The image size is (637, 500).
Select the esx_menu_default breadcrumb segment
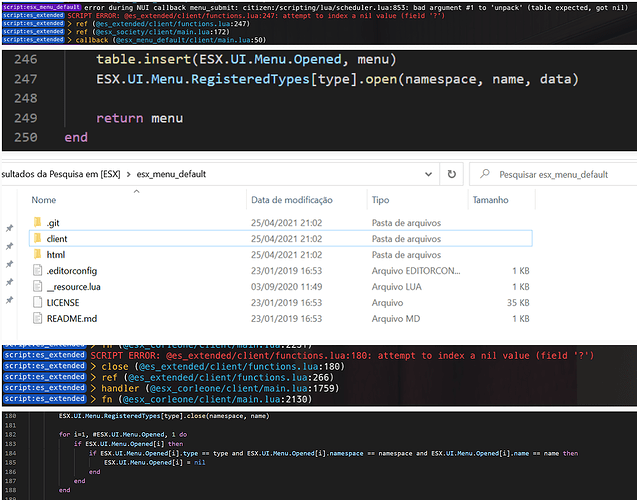pyautogui.click(x=170, y=173)
